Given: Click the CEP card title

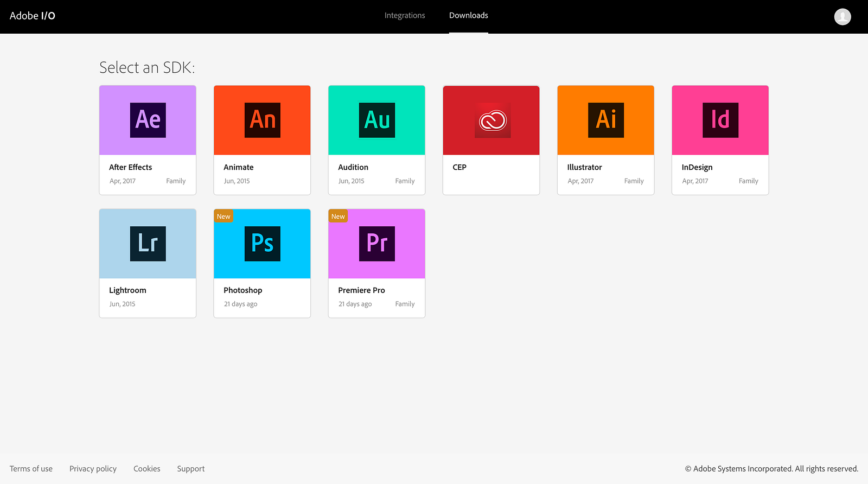Looking at the screenshot, I should (459, 167).
